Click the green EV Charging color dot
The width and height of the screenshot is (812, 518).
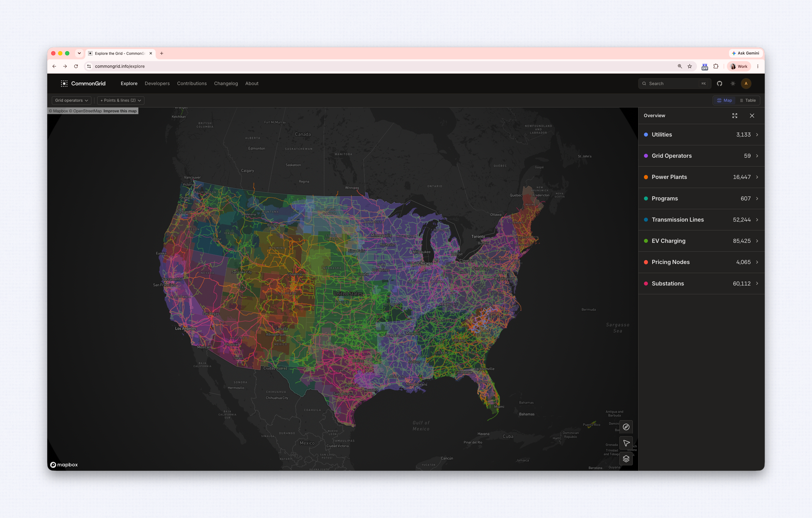(x=646, y=241)
